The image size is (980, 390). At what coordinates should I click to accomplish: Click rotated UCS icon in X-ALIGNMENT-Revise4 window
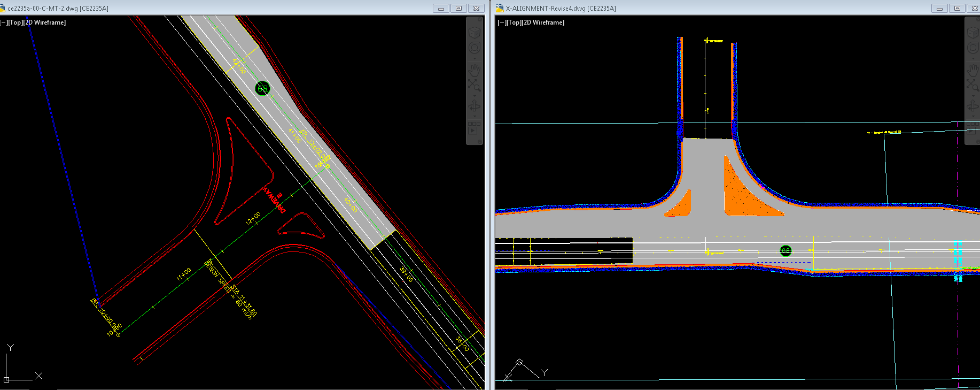pyautogui.click(x=525, y=370)
